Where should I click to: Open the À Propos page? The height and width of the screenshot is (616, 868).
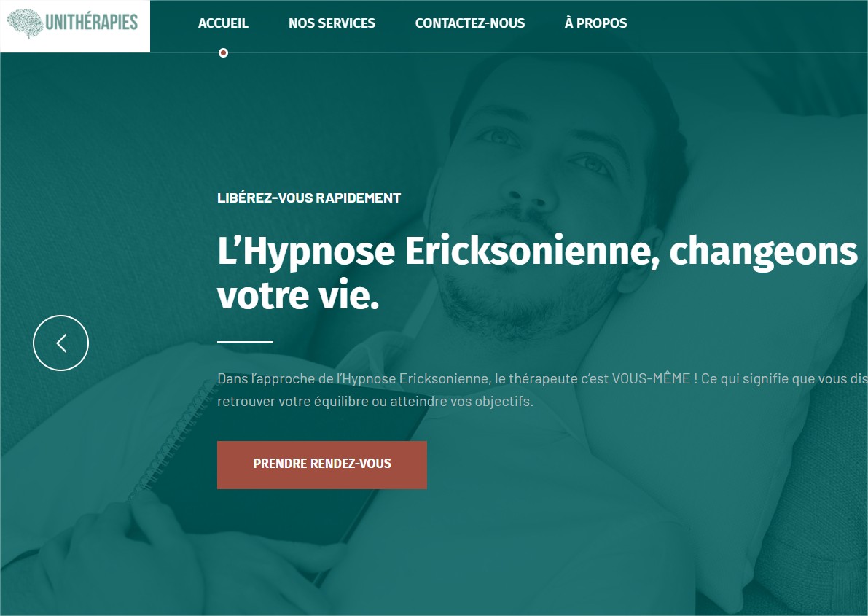pos(595,23)
